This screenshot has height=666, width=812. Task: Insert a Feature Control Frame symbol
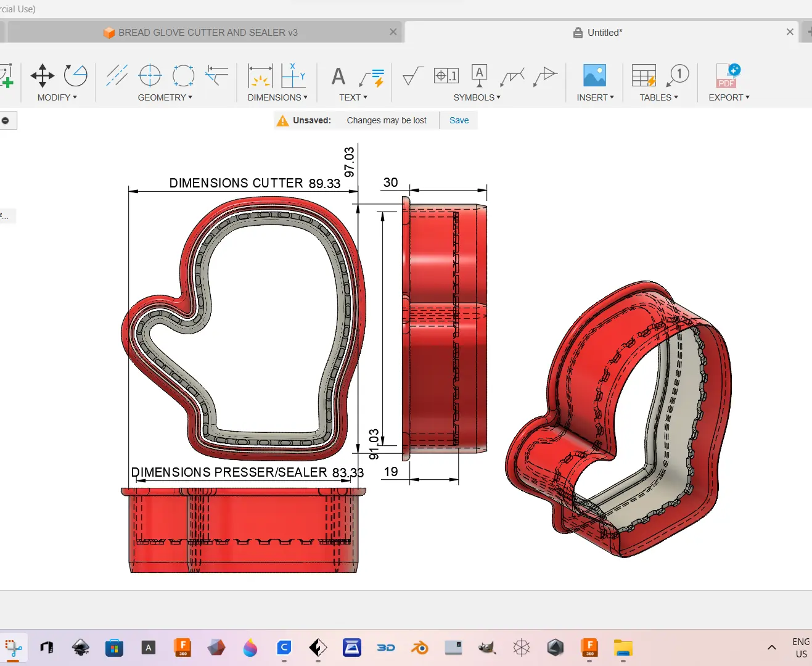tap(446, 76)
